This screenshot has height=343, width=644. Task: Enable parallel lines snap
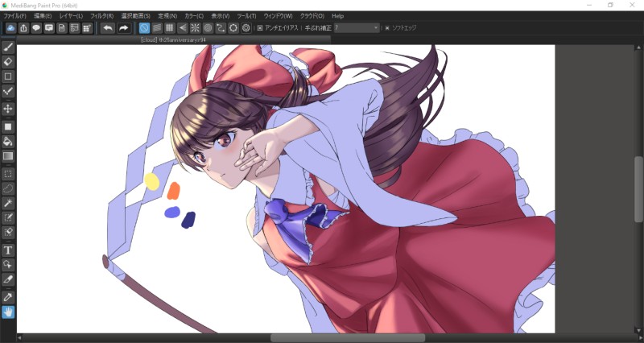pyautogui.click(x=157, y=28)
